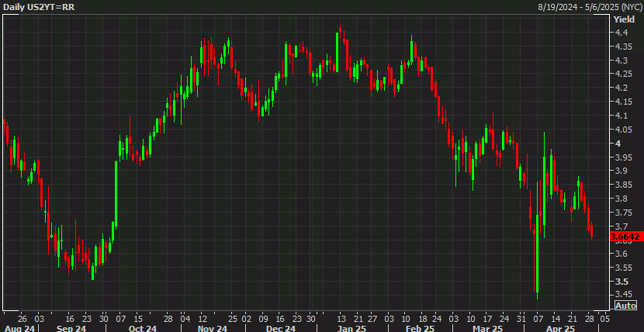Select the long green candle before October 07
Image resolution: width=644 pixels, height=332 pixels.
(116, 194)
